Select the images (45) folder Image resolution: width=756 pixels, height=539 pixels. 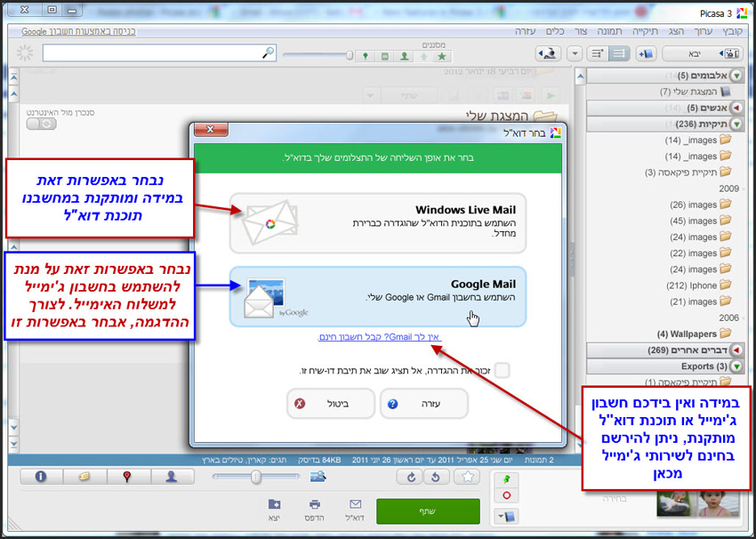pyautogui.click(x=701, y=221)
